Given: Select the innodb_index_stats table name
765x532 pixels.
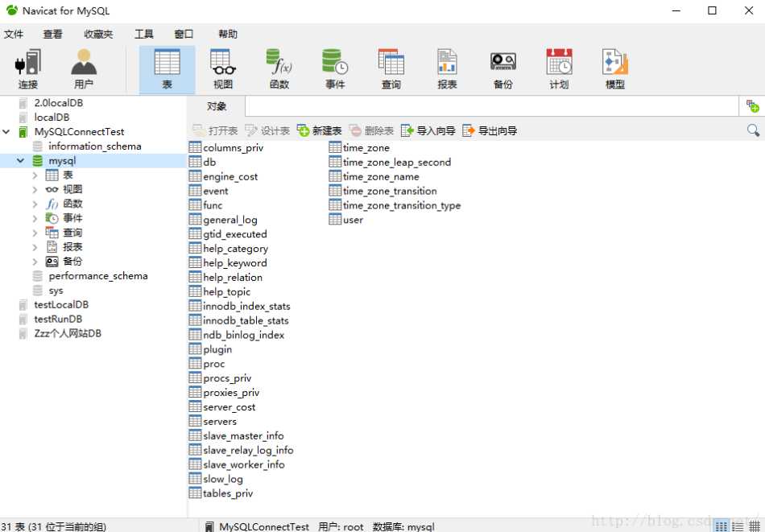Looking at the screenshot, I should coord(246,306).
